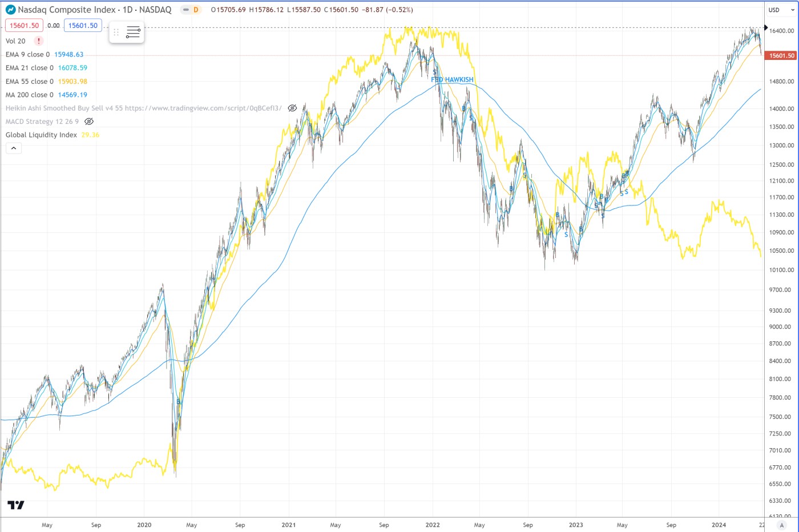Click the Nasdaq Composite Index chart title
The height and width of the screenshot is (532, 799).
point(95,10)
